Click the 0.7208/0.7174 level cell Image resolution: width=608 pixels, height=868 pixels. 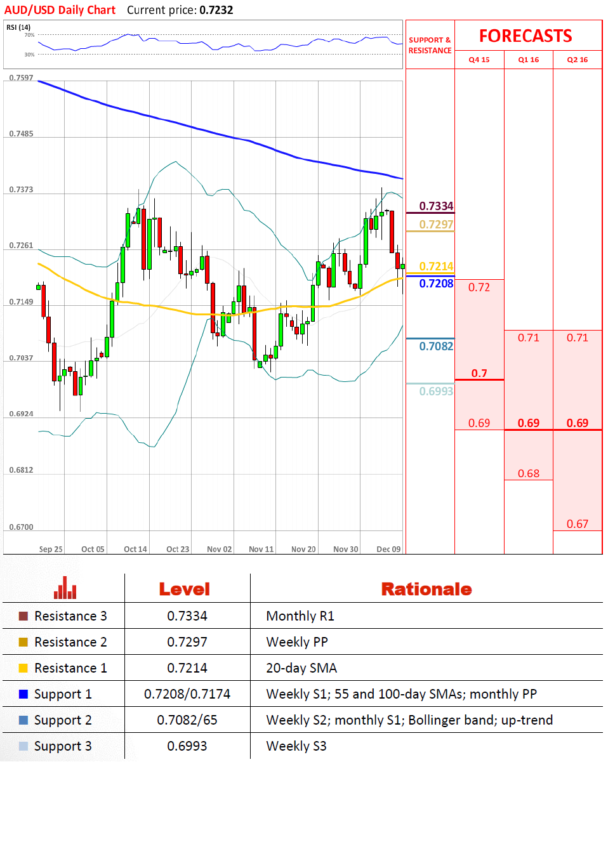(x=187, y=694)
